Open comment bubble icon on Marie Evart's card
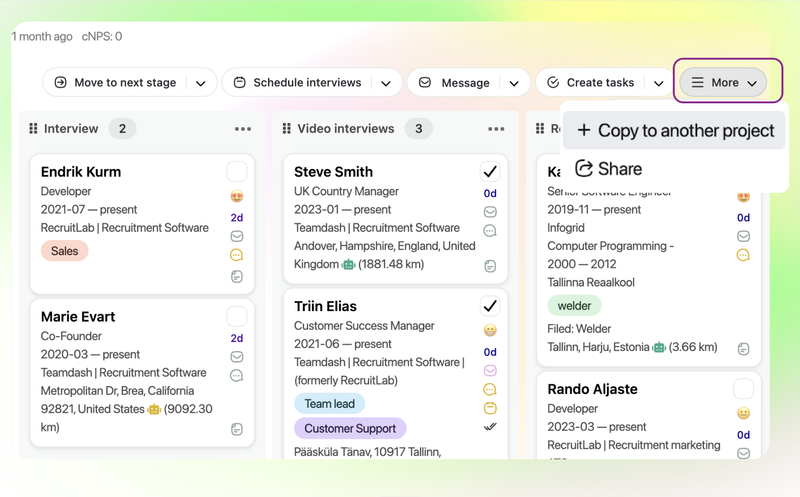The image size is (800, 497). click(x=237, y=375)
